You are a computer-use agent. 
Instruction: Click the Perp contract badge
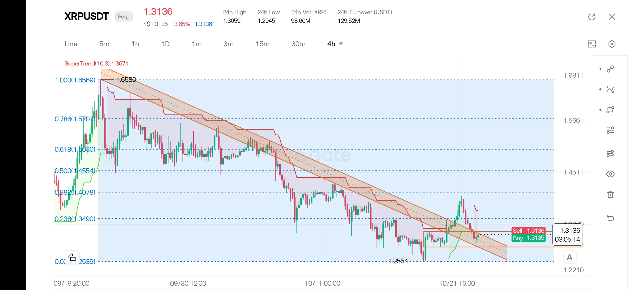click(x=124, y=17)
